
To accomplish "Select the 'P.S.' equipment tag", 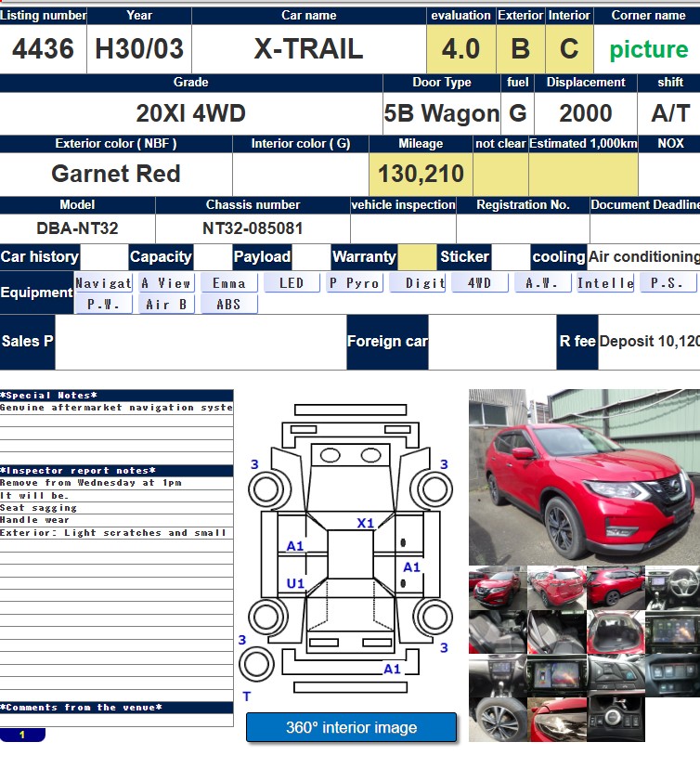I will click(x=668, y=283).
